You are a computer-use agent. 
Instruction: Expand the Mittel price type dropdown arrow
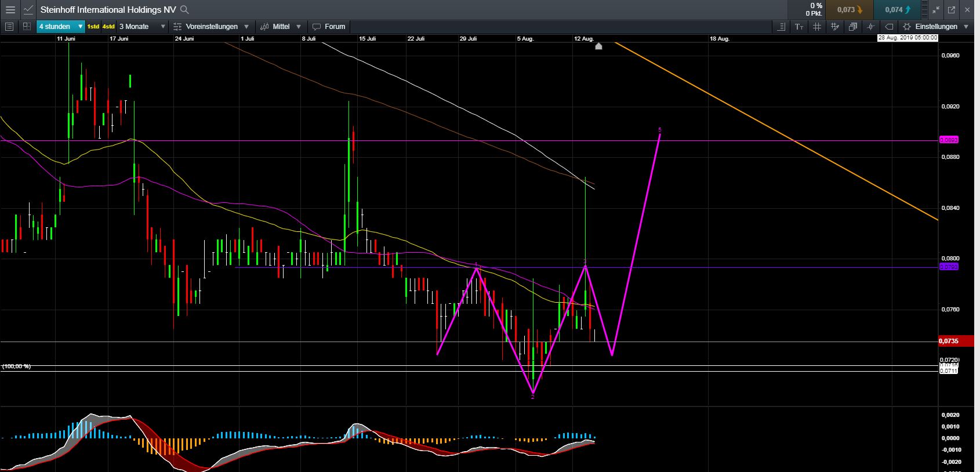[299, 27]
